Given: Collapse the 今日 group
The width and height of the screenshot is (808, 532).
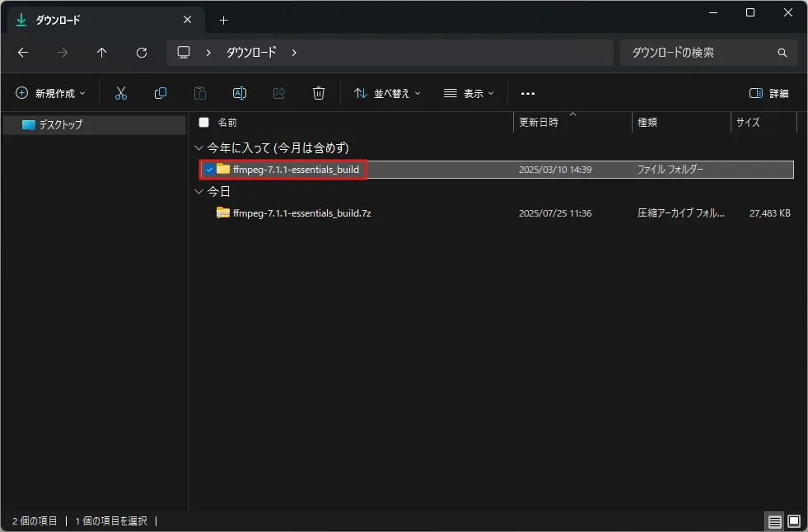Looking at the screenshot, I should [x=198, y=192].
